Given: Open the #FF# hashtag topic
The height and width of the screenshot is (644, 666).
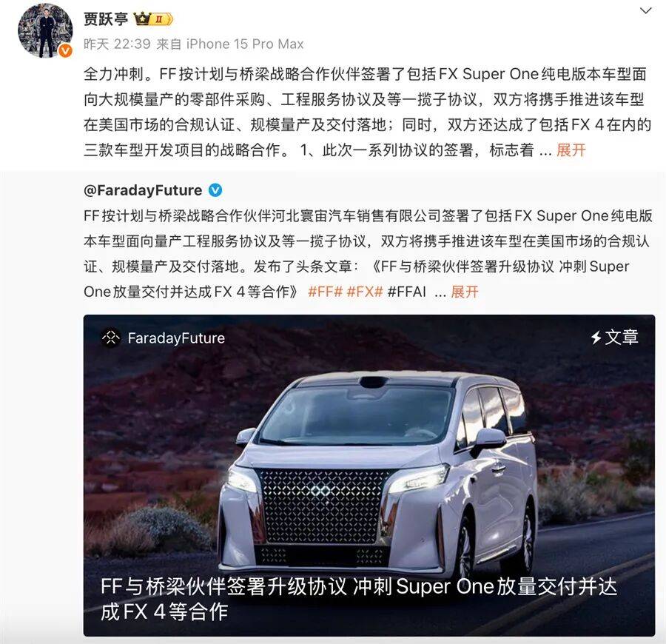Looking at the screenshot, I should click(x=325, y=292).
